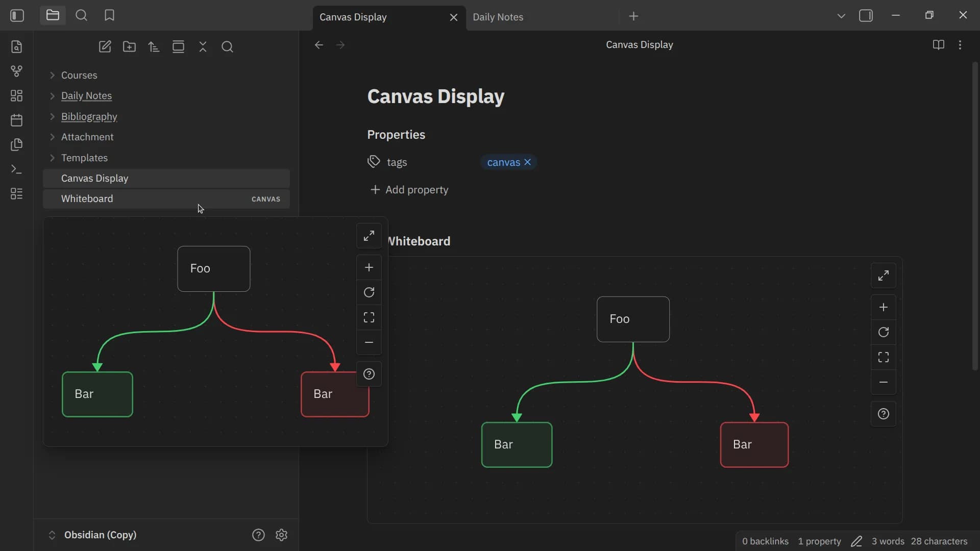The image size is (980, 551).
Task: Click the tags property label
Action: coord(397,162)
